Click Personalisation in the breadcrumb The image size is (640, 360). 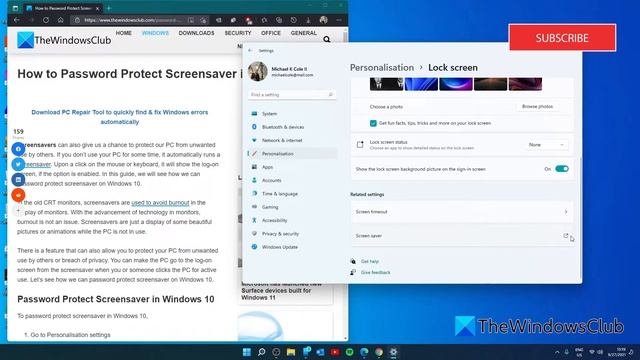pos(382,67)
